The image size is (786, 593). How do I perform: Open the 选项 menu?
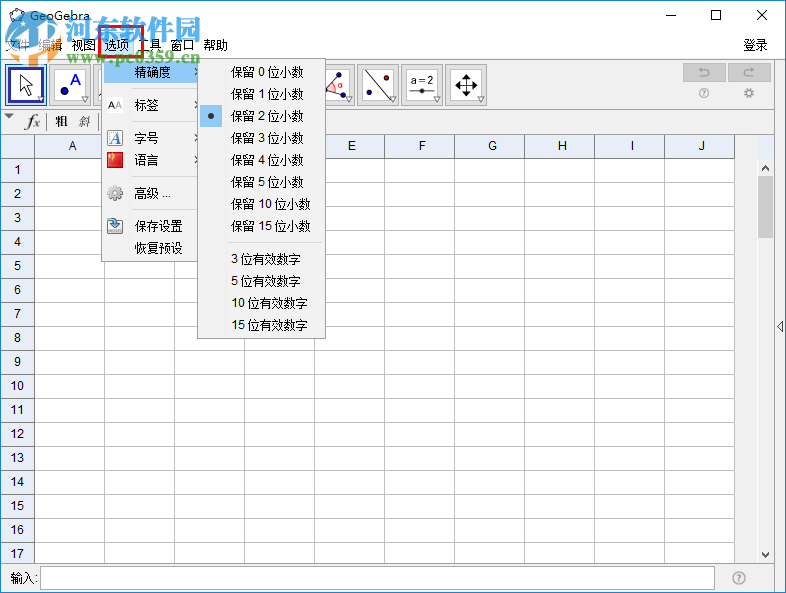pyautogui.click(x=117, y=45)
